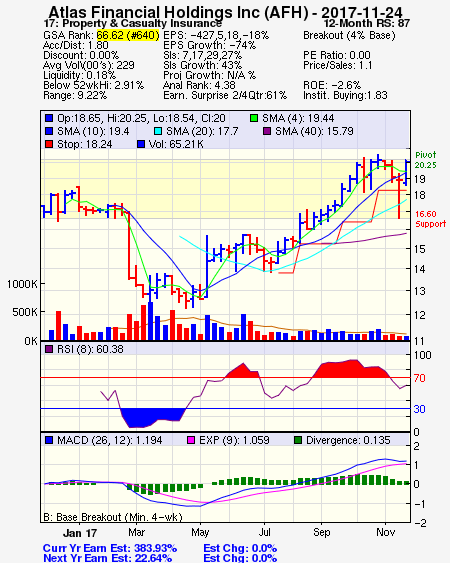Screen dimensions: 450x563
Task: Click the blue Op/Hi/Lo/Cl legend swatch
Action: 49,118
